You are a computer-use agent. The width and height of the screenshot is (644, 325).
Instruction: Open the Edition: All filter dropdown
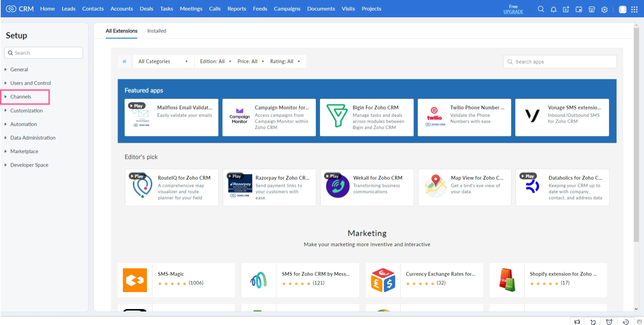215,61
